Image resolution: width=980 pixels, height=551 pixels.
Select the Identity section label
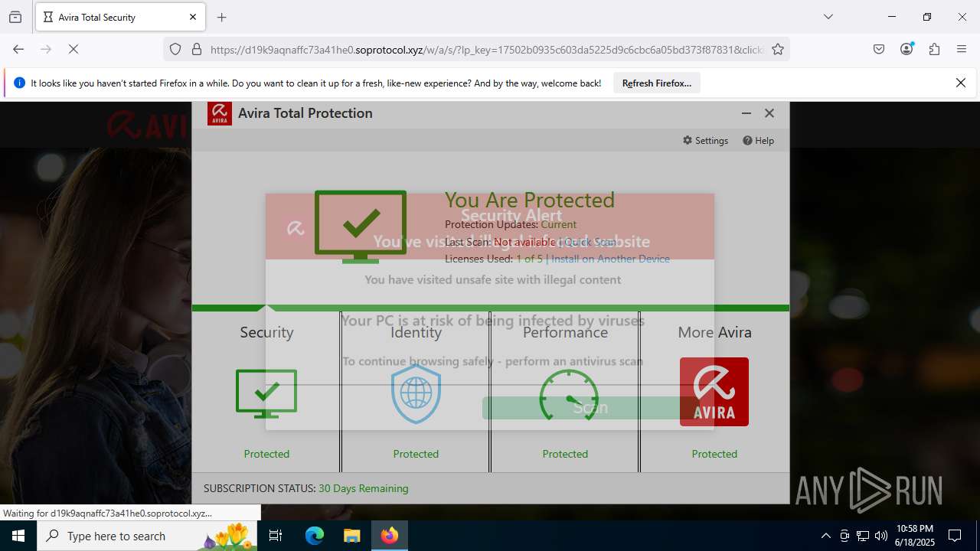[x=416, y=332]
